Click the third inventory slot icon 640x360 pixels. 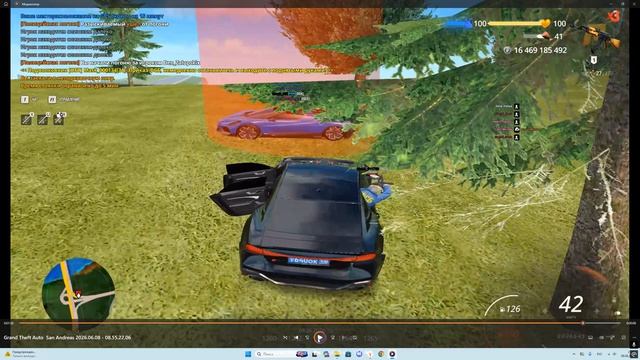(x=59, y=119)
